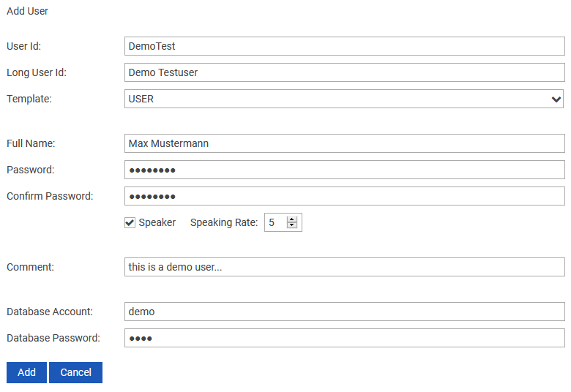The image size is (571, 392).
Task: Click the Comment text field
Action: [x=344, y=267]
